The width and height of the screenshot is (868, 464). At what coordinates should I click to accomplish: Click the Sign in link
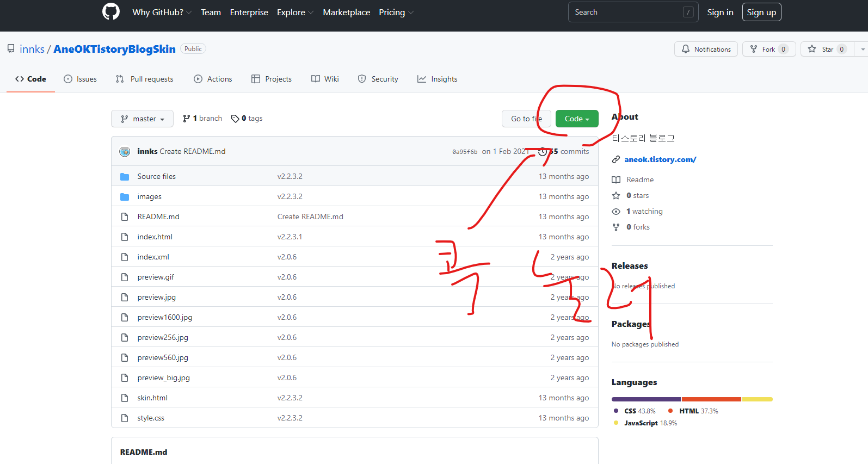coord(720,12)
